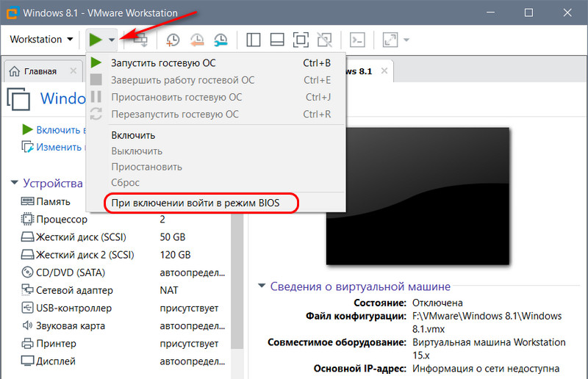
Task: Select Сброс in the power menu
Action: 216,183
